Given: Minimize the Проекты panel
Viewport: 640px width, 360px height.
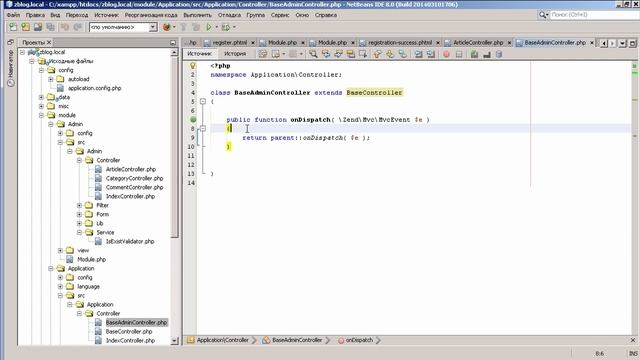Looking at the screenshot, I should coord(173,42).
